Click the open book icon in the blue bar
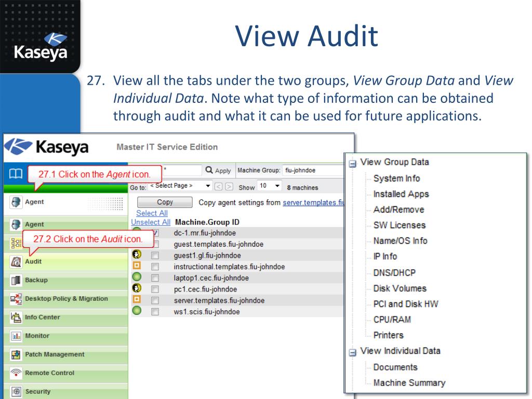532x399 pixels. 16,174
